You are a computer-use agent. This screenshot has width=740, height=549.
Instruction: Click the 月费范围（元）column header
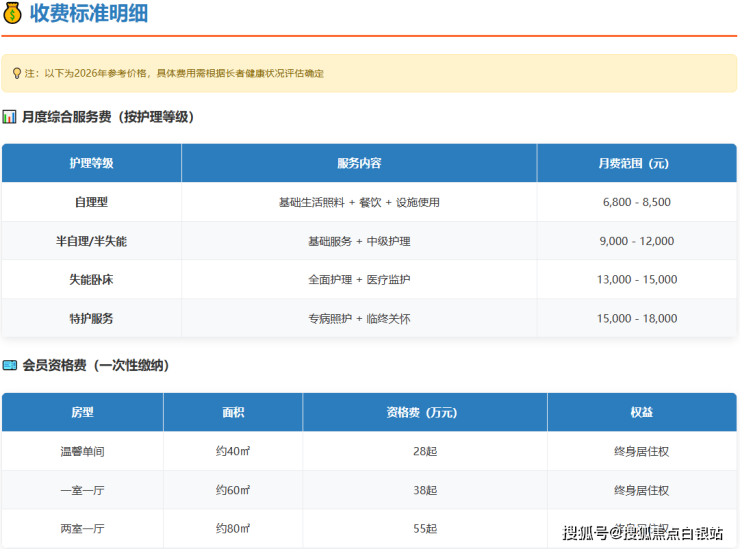tap(636, 163)
